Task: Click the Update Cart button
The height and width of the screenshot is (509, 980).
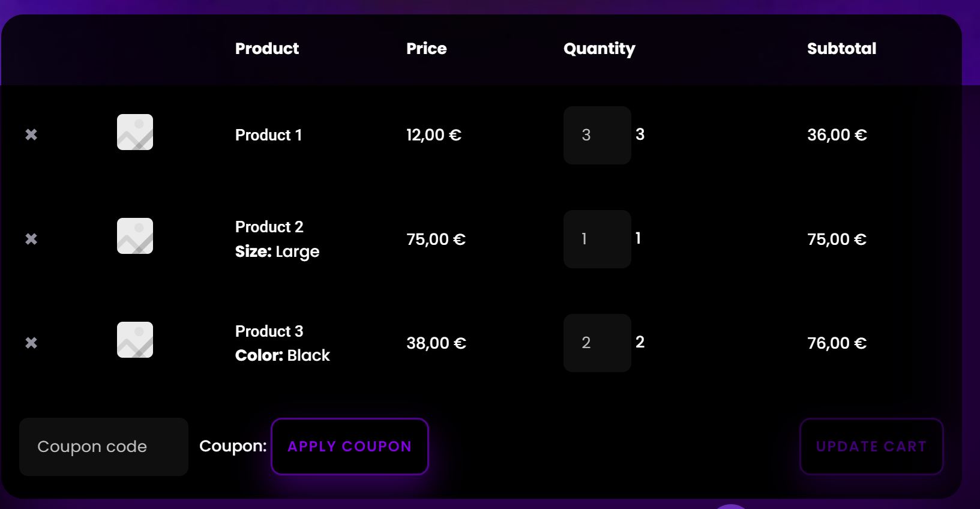Action: pos(871,446)
